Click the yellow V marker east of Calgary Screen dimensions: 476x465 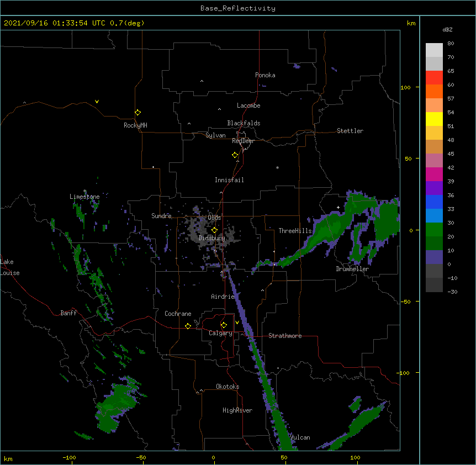pos(237,323)
